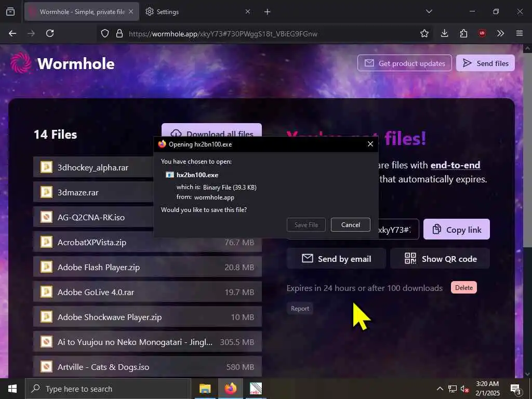Click Show QR code
The height and width of the screenshot is (399, 532).
(x=440, y=259)
